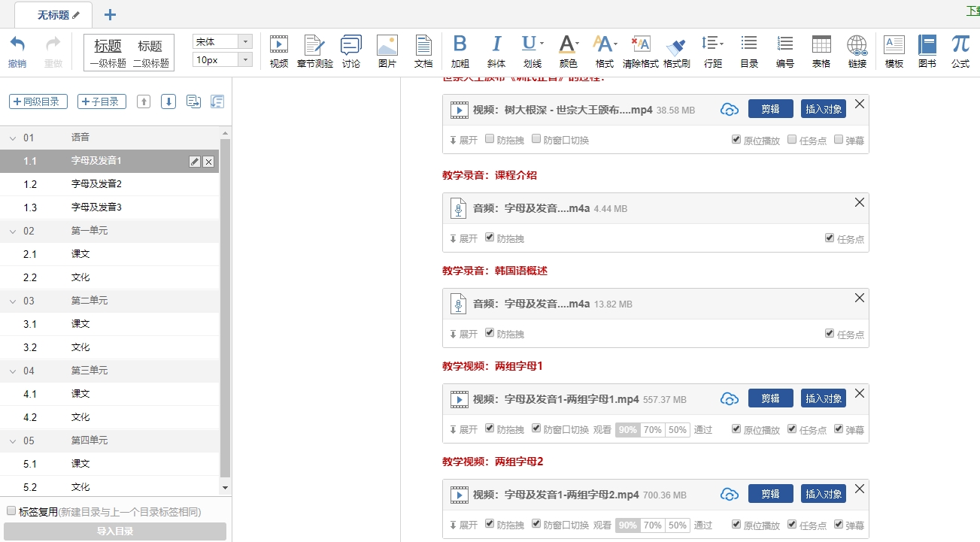Check 防拖拽 for the 树大根深 video
The height and width of the screenshot is (542, 980).
click(490, 139)
